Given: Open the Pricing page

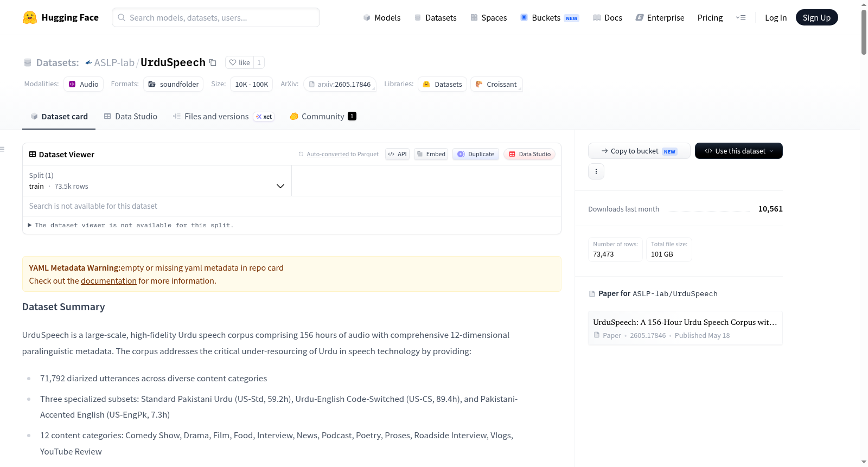Looking at the screenshot, I should (710, 17).
